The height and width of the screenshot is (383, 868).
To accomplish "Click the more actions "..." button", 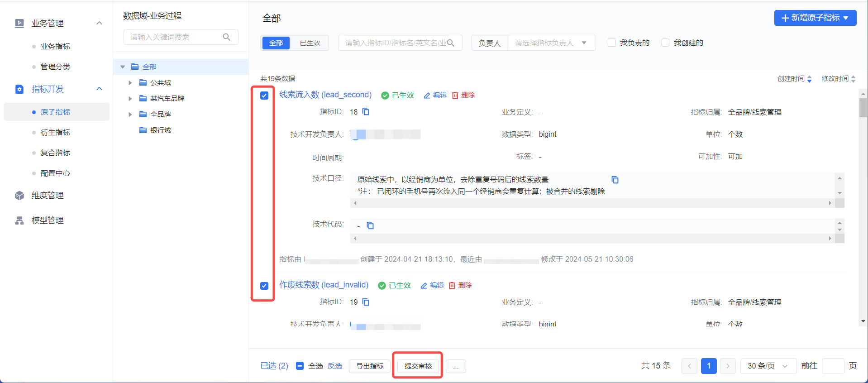I will point(456,366).
